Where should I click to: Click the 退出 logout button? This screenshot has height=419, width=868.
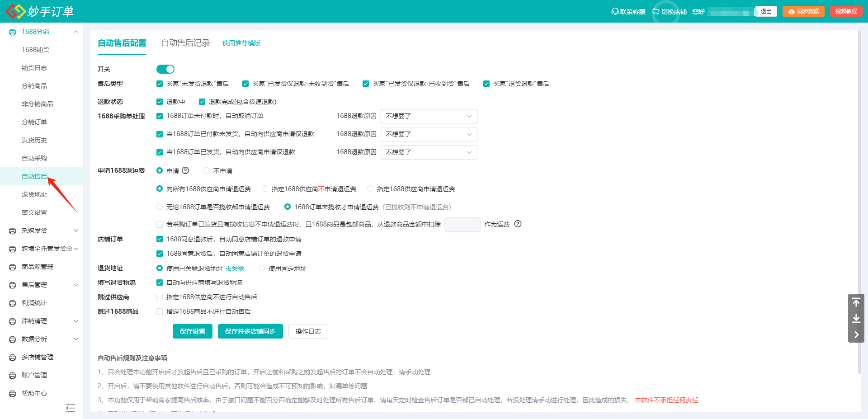[x=766, y=11]
